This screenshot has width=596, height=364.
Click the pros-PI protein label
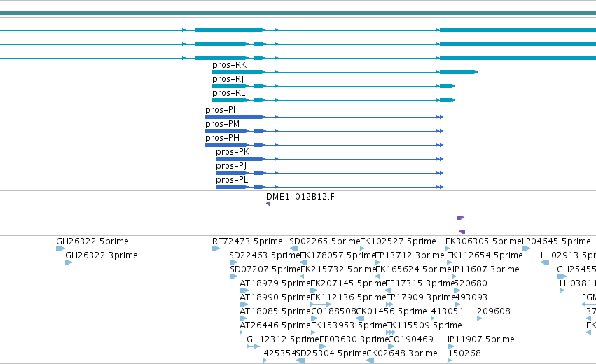point(220,110)
